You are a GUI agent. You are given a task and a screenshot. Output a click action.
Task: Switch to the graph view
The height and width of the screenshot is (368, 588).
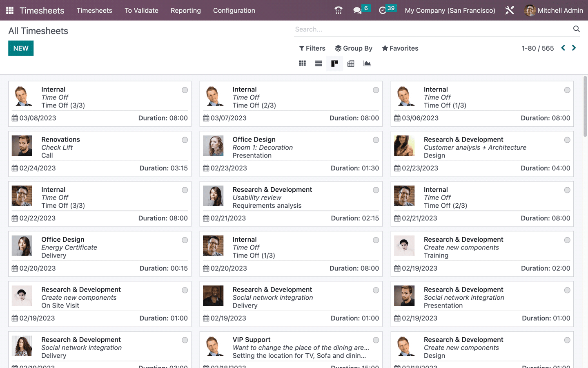367,63
